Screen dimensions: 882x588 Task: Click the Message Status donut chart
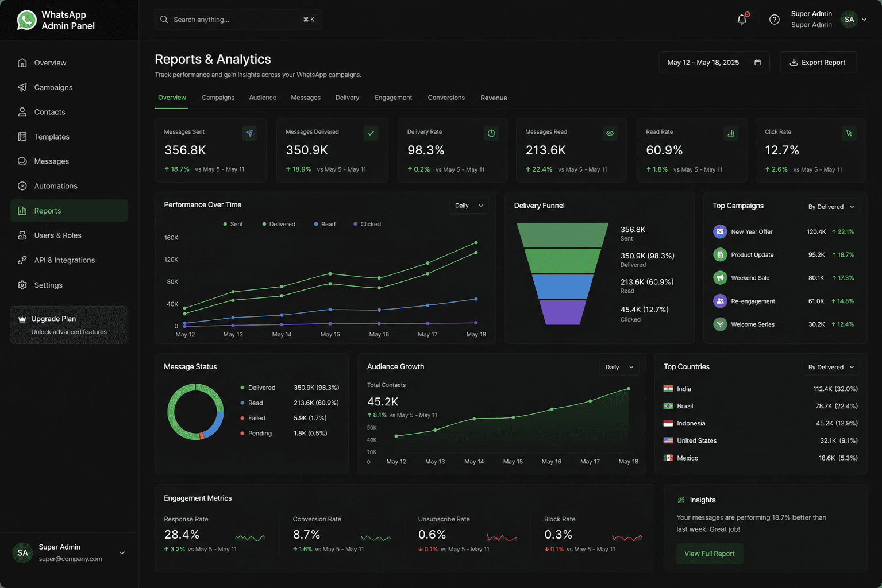coord(195,412)
